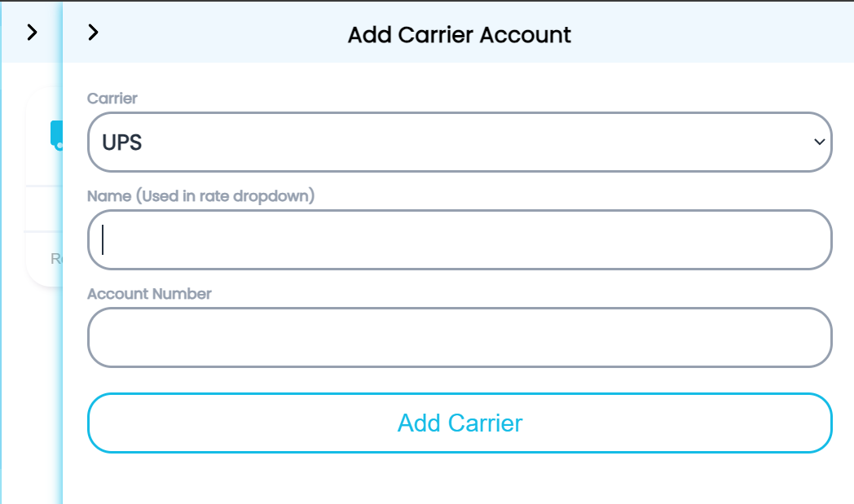Focus the Name input field
The image size is (854, 504).
[459, 240]
